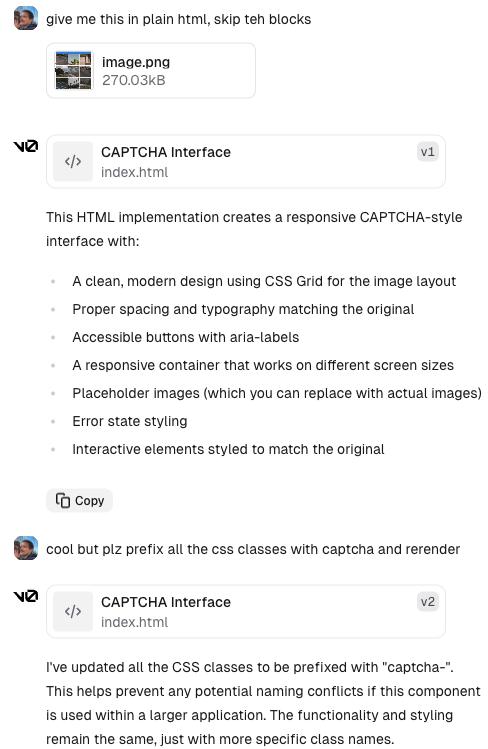The image size is (488, 749).
Task: Click the v0 logo beside the v2 response
Action: (x=25, y=596)
